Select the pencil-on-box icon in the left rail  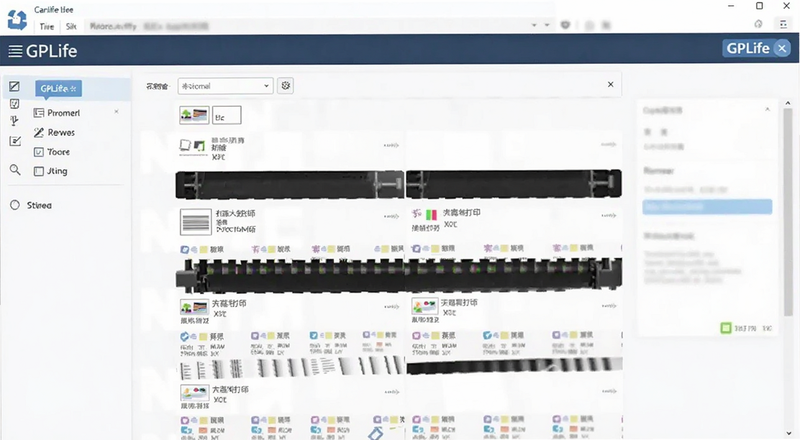pyautogui.click(x=15, y=141)
